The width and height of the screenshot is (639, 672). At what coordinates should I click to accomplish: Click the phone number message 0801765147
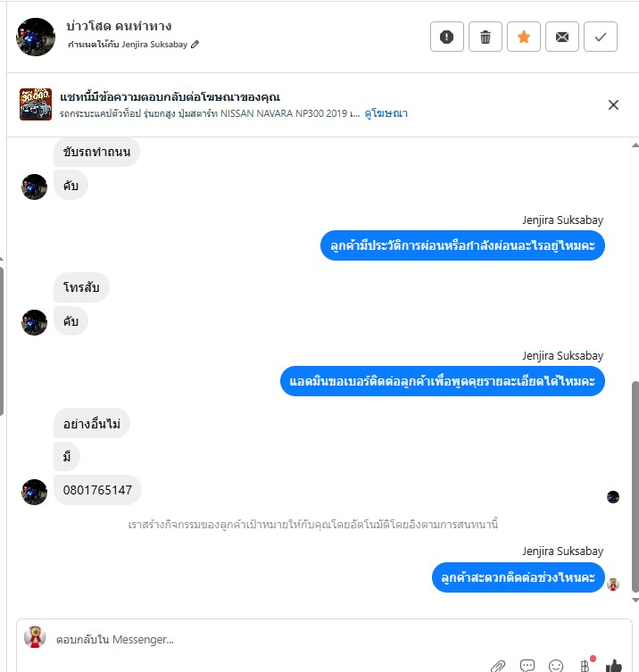(x=97, y=490)
